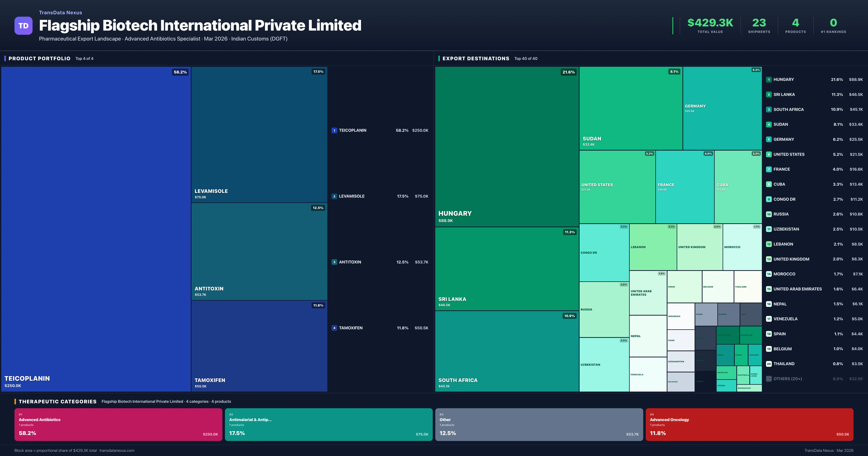Click the OTHERS (20+) gray badge
This screenshot has height=456, width=868.
tap(769, 378)
